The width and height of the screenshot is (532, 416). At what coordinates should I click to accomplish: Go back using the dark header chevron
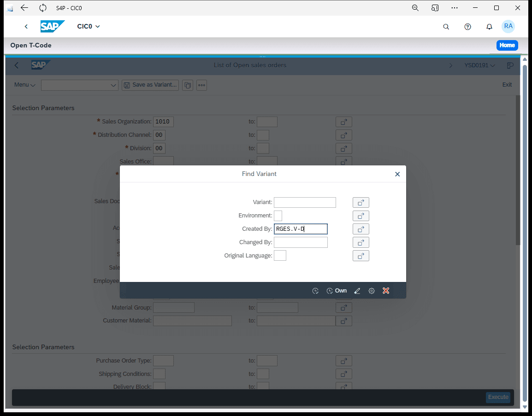(x=17, y=65)
